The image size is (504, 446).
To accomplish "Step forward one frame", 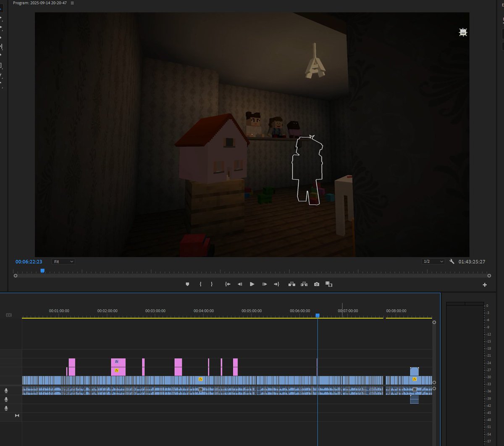I will tap(265, 284).
